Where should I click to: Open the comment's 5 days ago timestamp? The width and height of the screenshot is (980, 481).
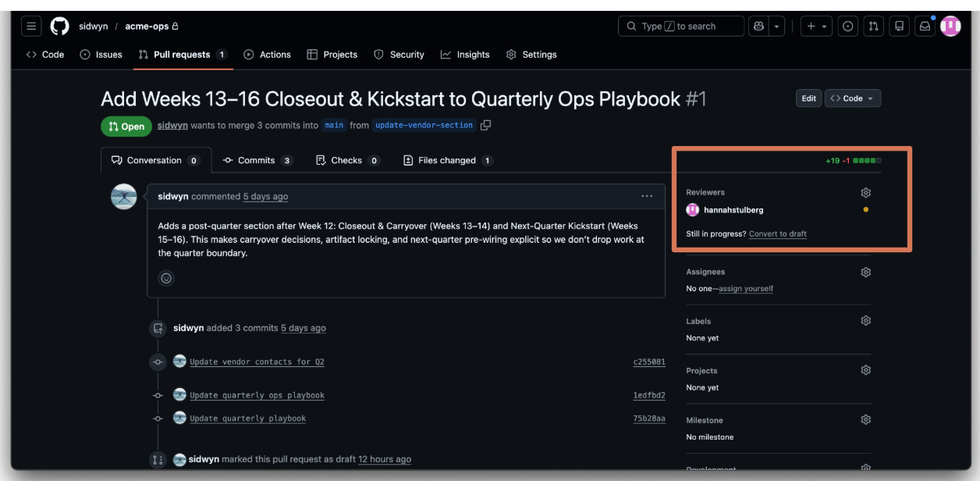pyautogui.click(x=265, y=197)
